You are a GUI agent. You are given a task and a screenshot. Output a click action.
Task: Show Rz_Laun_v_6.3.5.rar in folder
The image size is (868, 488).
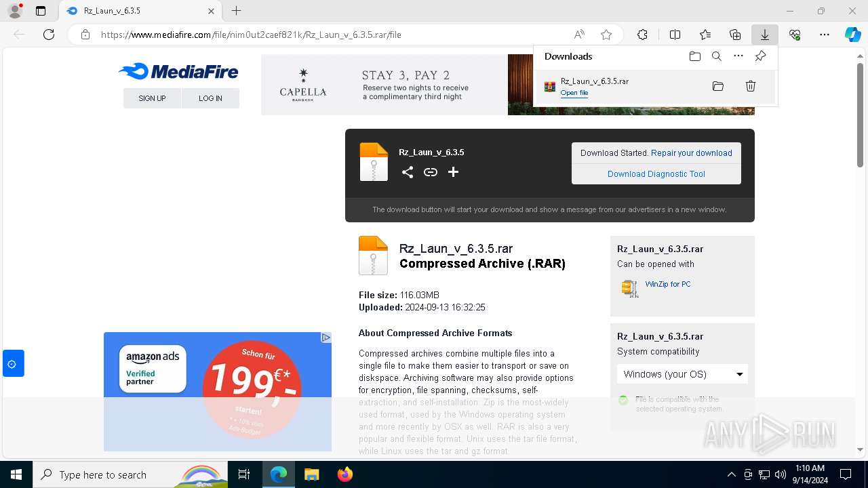click(x=718, y=86)
